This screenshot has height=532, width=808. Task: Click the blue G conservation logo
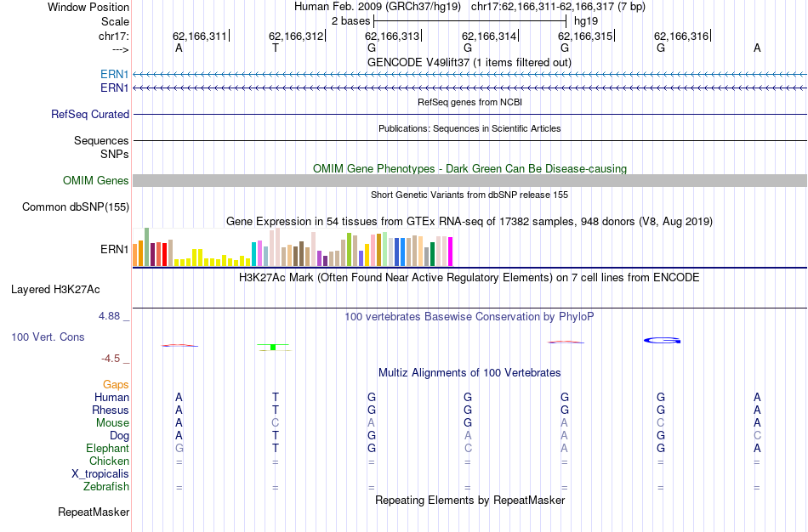tap(663, 341)
